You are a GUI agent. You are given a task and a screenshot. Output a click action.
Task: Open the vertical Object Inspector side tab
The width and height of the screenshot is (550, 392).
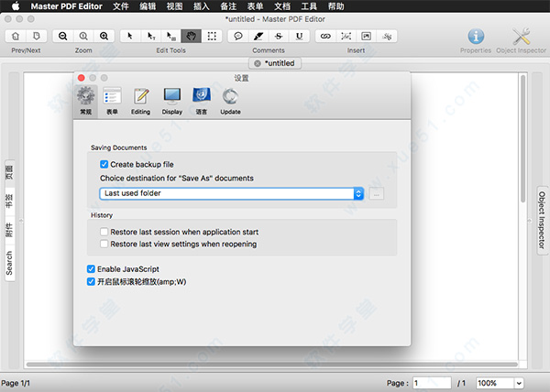pyautogui.click(x=542, y=220)
